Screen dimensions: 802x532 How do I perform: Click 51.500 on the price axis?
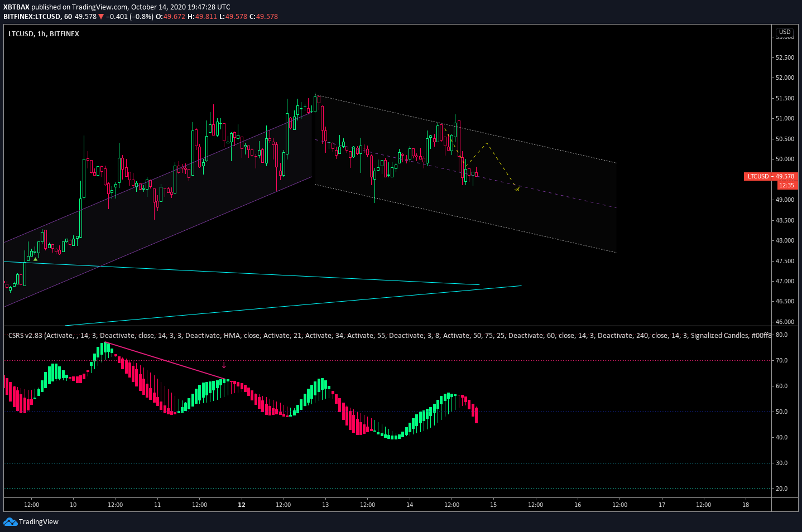point(785,98)
